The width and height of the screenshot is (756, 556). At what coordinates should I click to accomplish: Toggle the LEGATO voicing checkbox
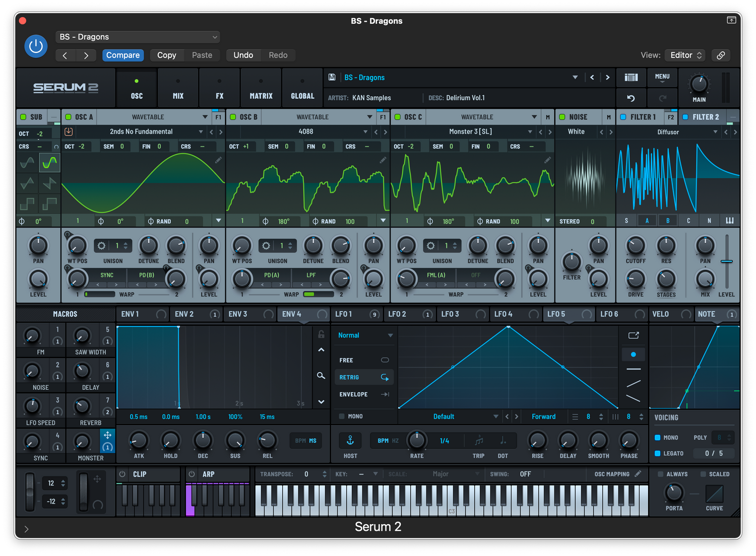click(658, 453)
